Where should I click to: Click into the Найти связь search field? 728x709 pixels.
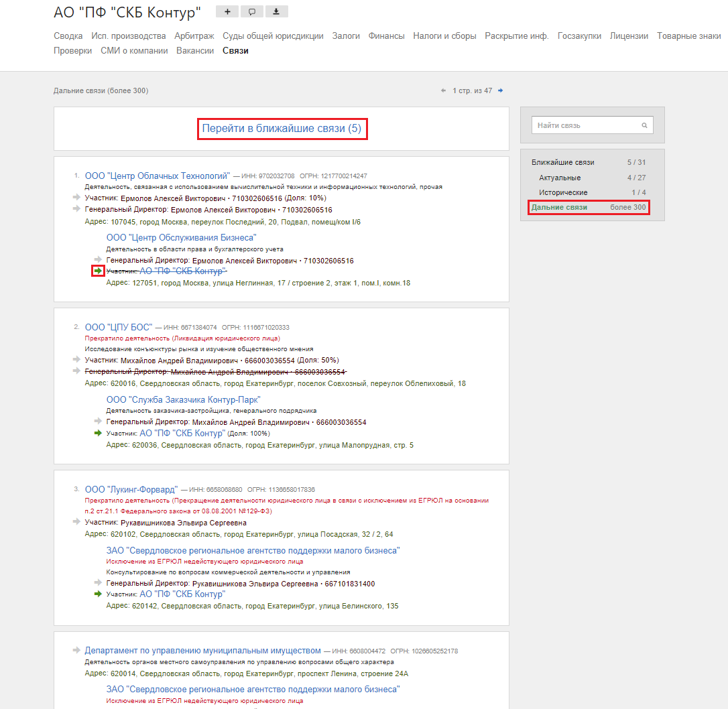click(x=585, y=125)
